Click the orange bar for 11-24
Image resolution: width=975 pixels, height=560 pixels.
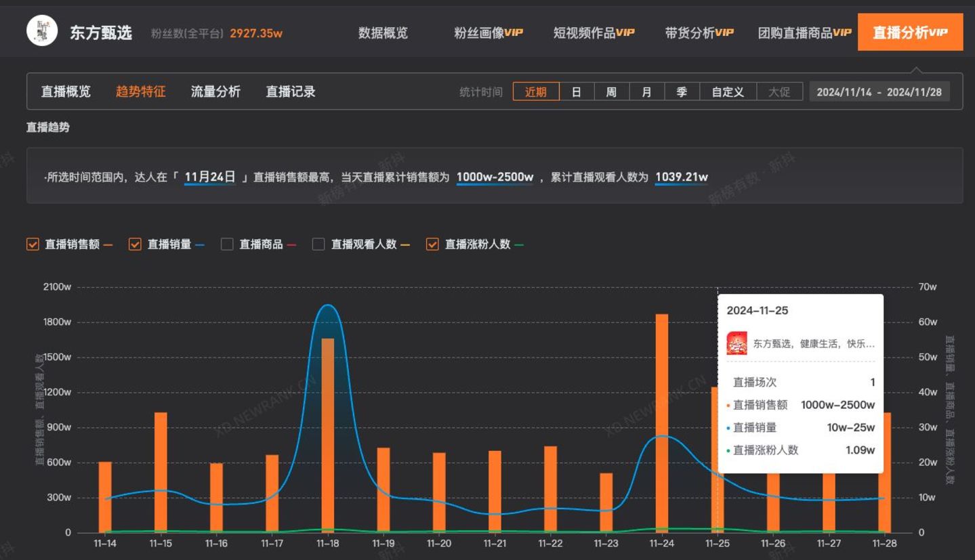662,423
